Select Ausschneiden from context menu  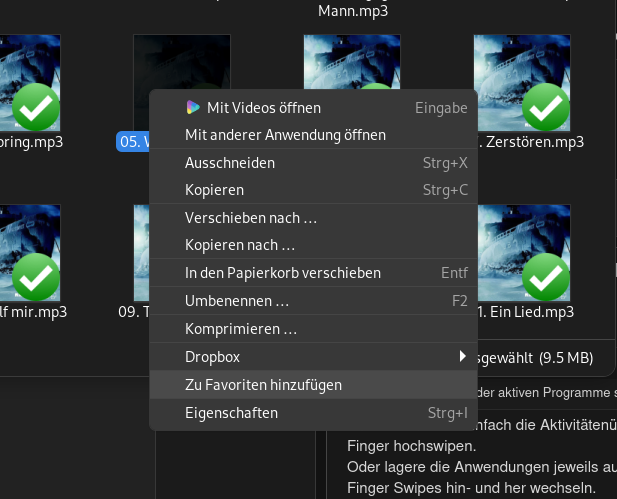[x=313, y=163]
